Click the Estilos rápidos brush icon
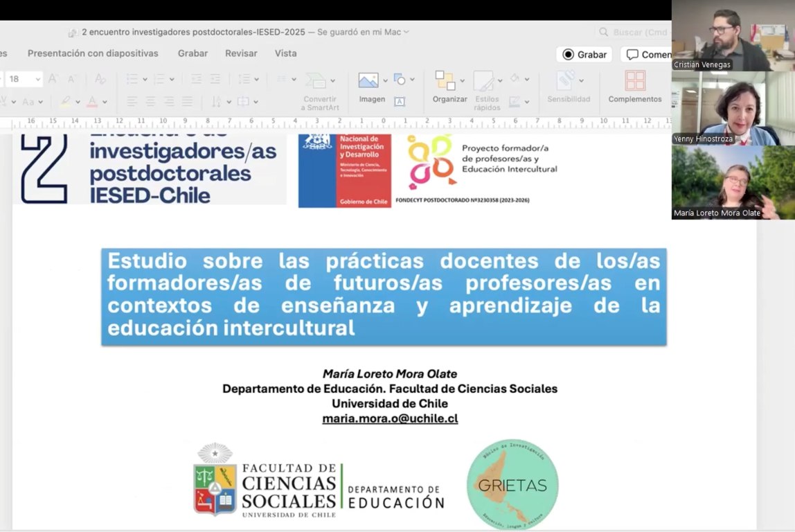The width and height of the screenshot is (795, 532). (483, 81)
